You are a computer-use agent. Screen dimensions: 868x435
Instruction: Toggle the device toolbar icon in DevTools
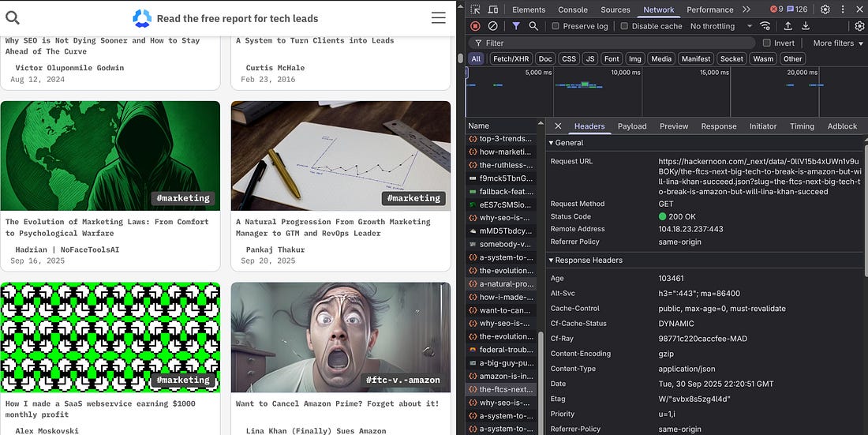[x=492, y=9]
